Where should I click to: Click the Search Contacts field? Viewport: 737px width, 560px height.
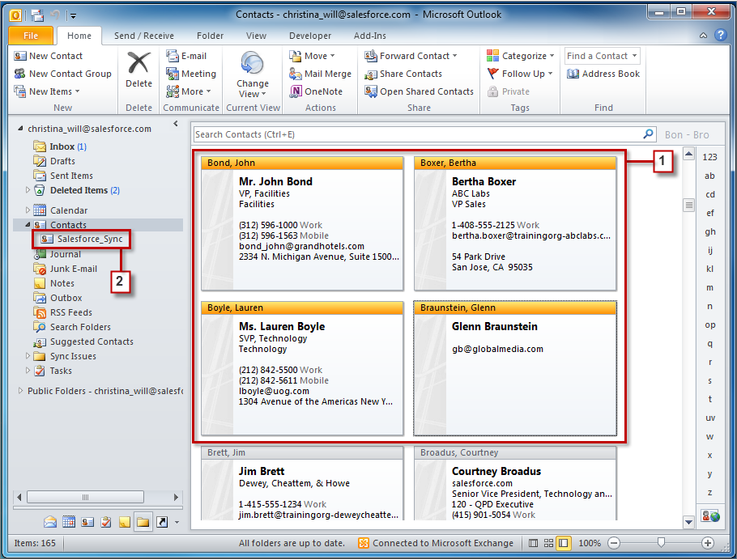[416, 134]
